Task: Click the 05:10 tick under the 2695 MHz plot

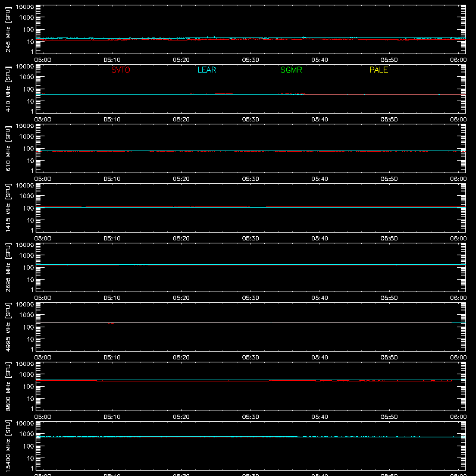Action: pyautogui.click(x=112, y=298)
